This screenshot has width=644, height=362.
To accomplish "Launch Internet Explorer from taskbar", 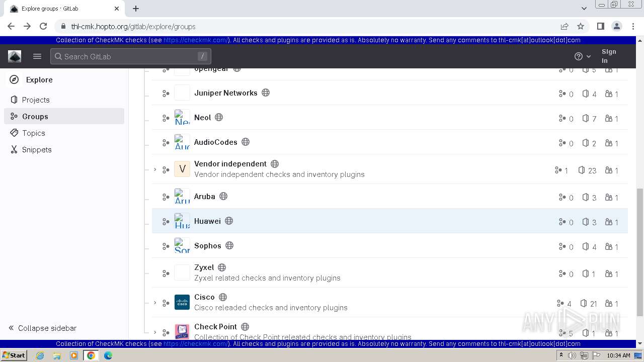I will click(x=40, y=355).
